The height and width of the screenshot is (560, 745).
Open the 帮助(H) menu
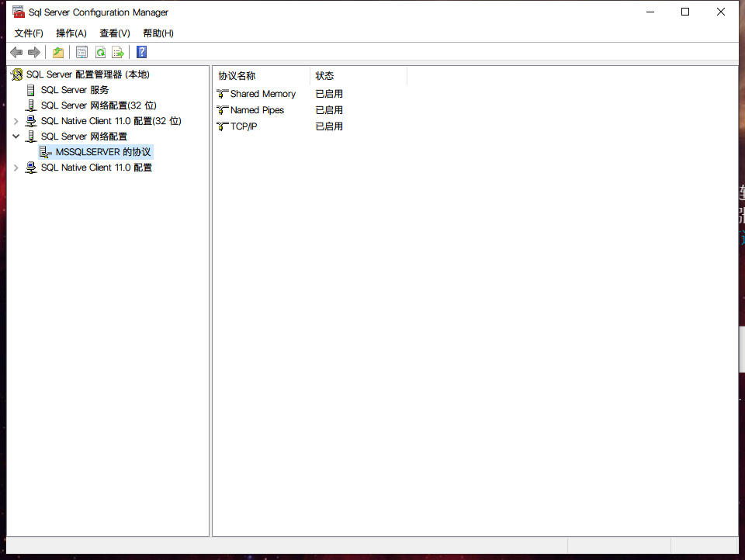click(x=158, y=33)
